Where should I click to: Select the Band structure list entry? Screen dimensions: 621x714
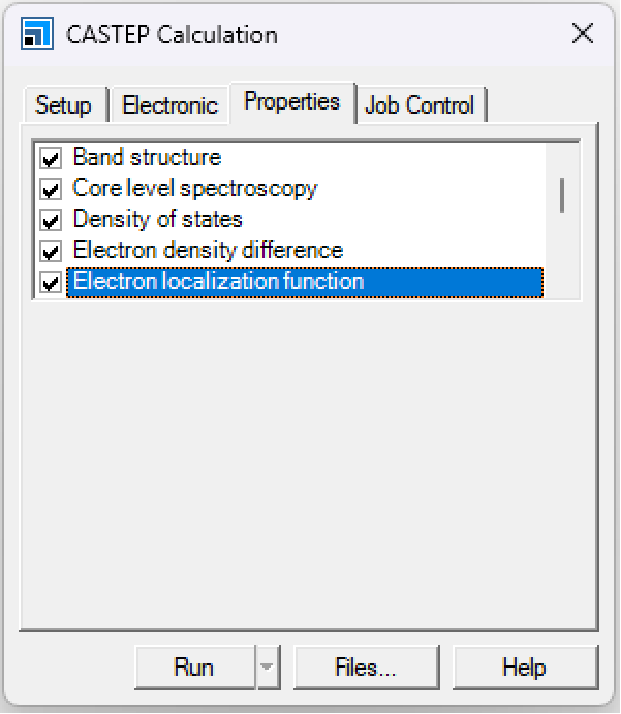147,158
